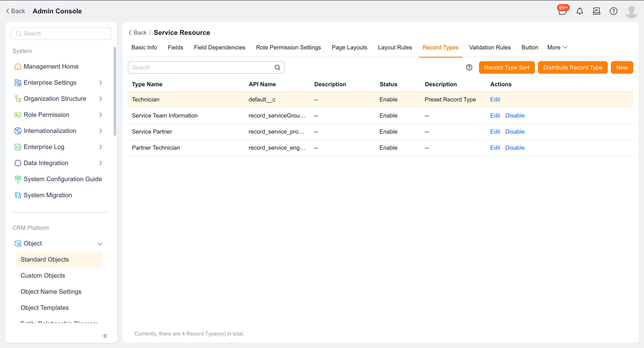644x348 pixels.
Task: Open the help icon in top header
Action: [614, 11]
